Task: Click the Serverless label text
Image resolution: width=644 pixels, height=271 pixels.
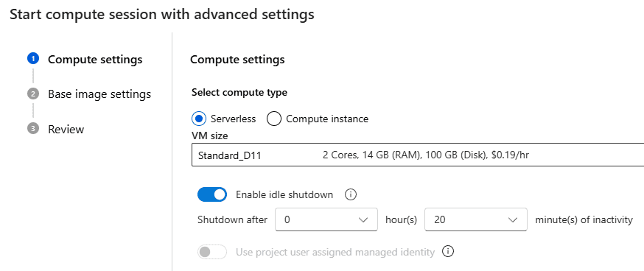Action: point(233,119)
